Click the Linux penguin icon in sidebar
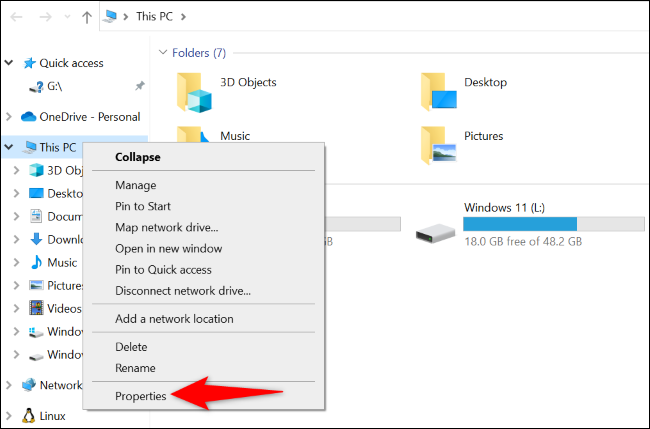This screenshot has height=429, width=650. pyautogui.click(x=28, y=415)
